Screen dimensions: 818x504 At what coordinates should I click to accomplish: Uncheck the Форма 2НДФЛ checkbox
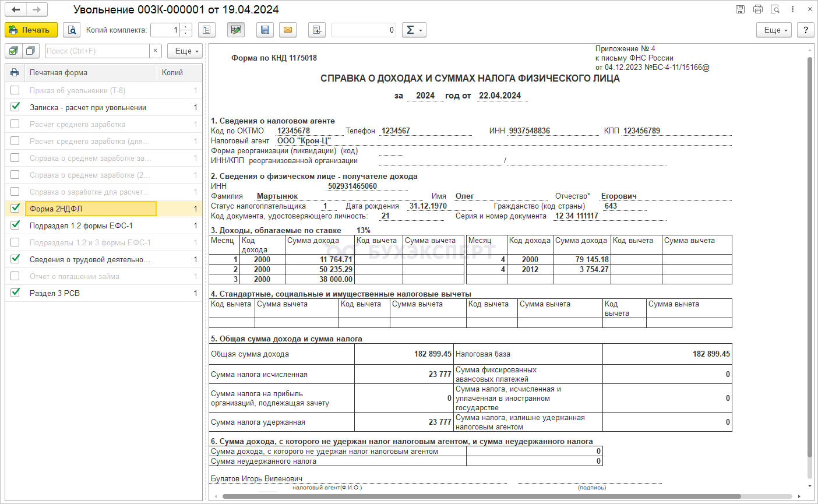pyautogui.click(x=15, y=208)
